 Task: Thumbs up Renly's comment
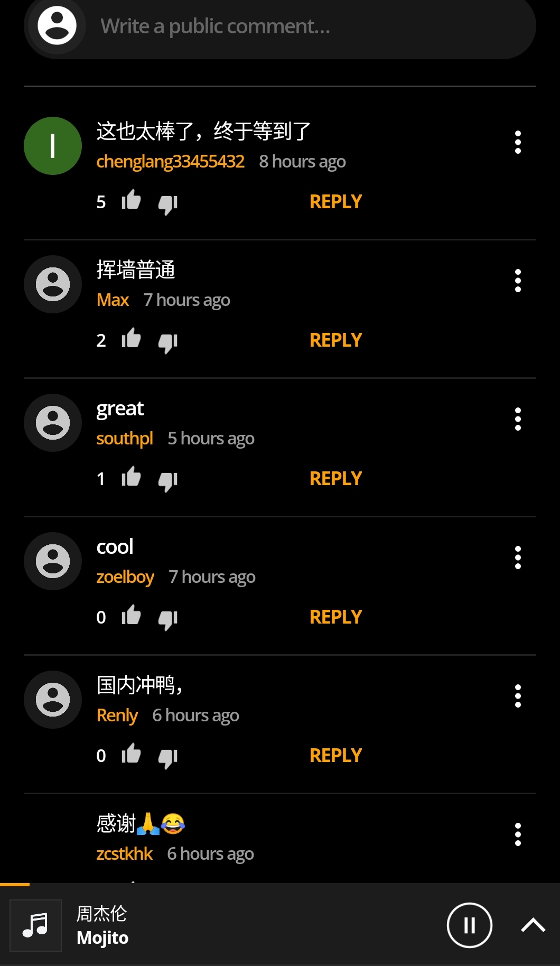tap(131, 754)
